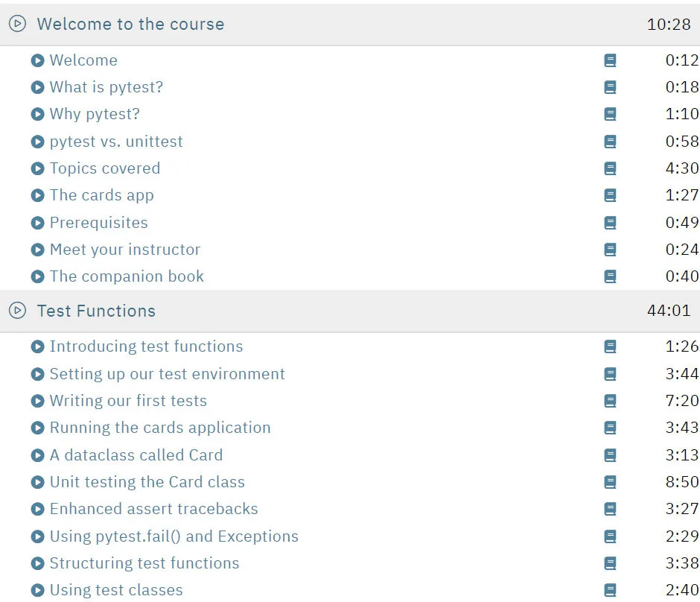
Task: Open the pytest vs. unittest lesson
Action: tap(116, 142)
